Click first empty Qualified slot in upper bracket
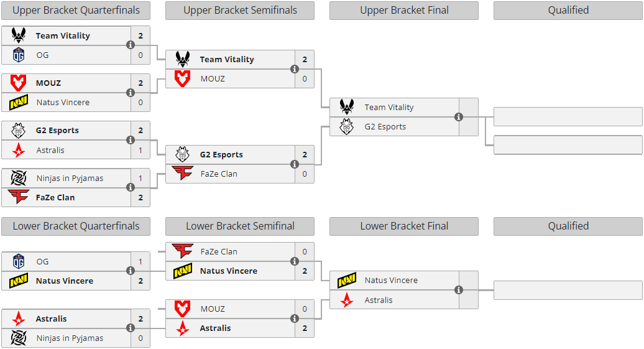The width and height of the screenshot is (644, 349). [x=568, y=117]
